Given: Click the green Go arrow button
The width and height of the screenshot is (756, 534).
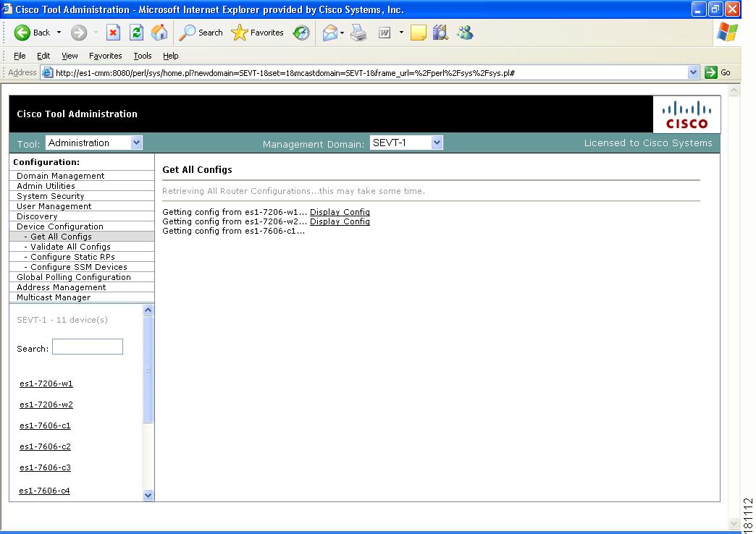Looking at the screenshot, I should coord(711,73).
